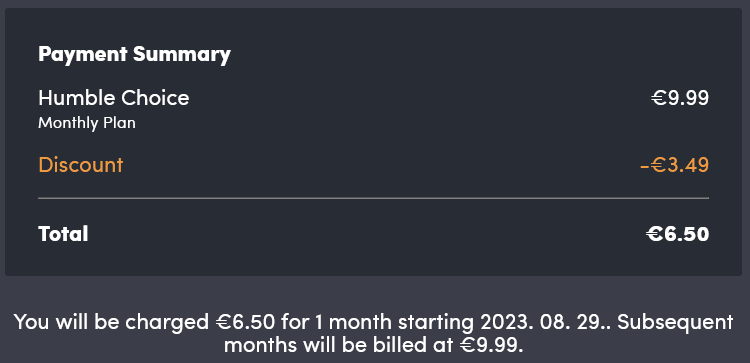The height and width of the screenshot is (363, 750).
Task: Click the divider line above Total
Action: pos(374,198)
